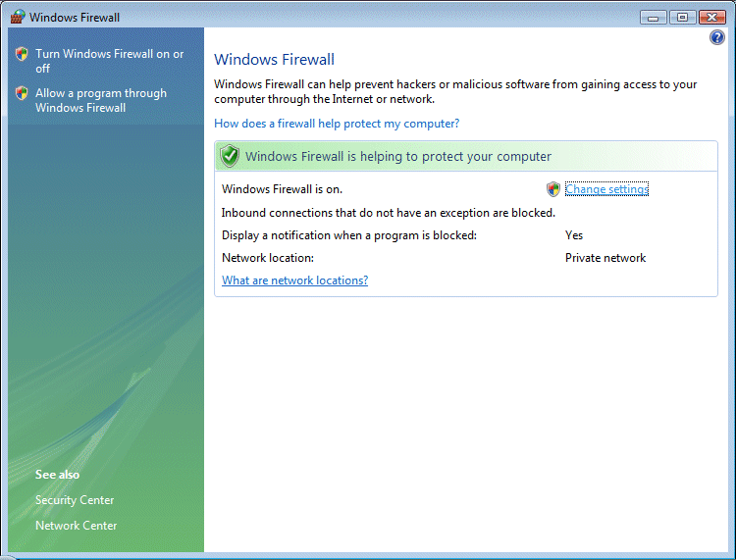Click the 'Windows Firewall is on.' status text
736x560 pixels.
tap(282, 189)
